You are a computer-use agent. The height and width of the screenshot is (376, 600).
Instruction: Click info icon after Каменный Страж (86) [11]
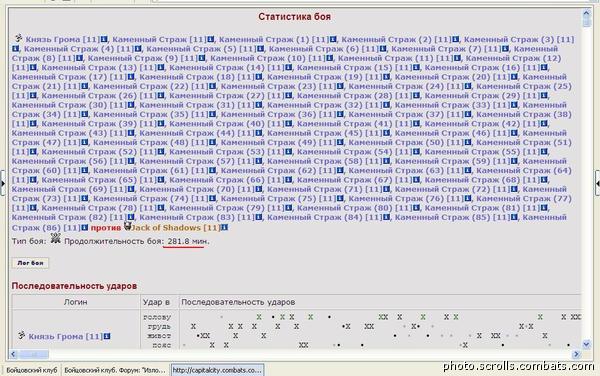pos(85,228)
